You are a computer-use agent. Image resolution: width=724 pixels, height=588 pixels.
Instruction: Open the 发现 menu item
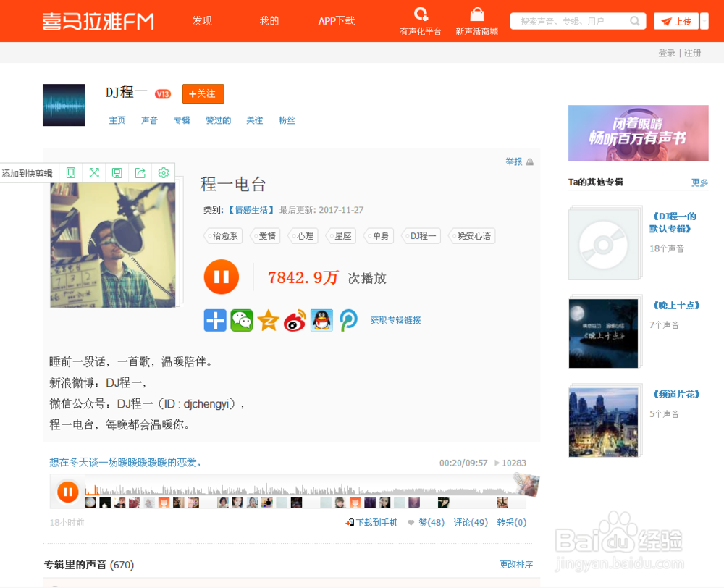tap(202, 21)
